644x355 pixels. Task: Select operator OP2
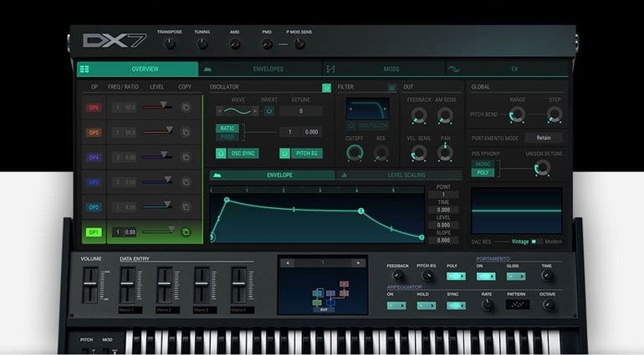[94, 207]
